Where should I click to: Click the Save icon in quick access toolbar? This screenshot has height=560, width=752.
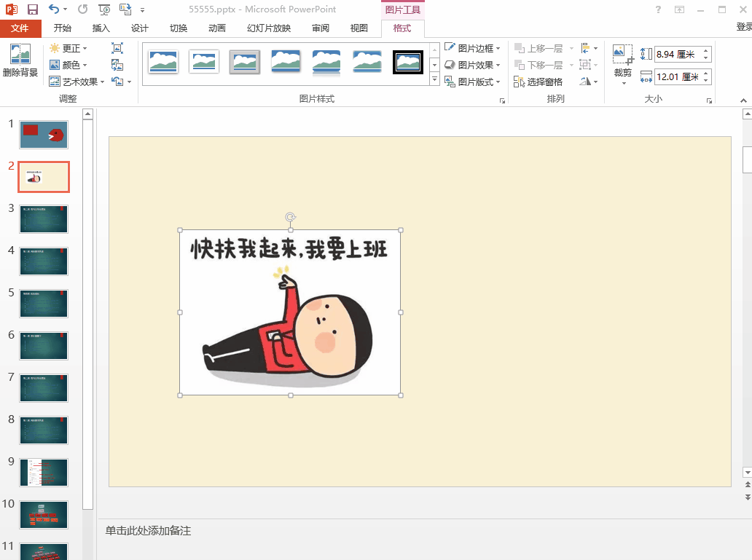32,8
